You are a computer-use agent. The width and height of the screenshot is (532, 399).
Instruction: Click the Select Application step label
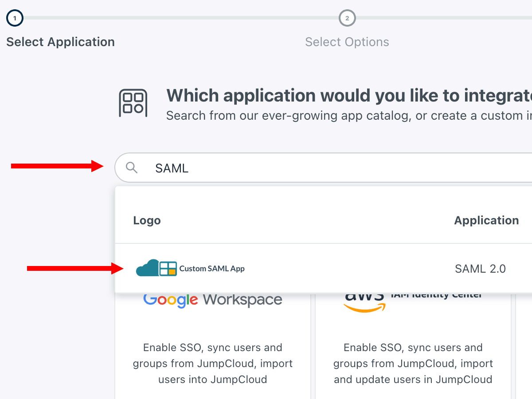(60, 42)
